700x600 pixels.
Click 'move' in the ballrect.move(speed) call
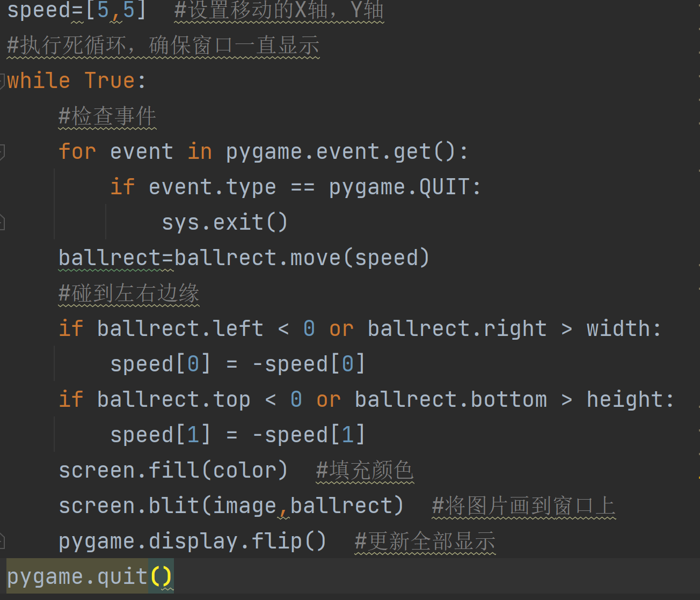(315, 258)
